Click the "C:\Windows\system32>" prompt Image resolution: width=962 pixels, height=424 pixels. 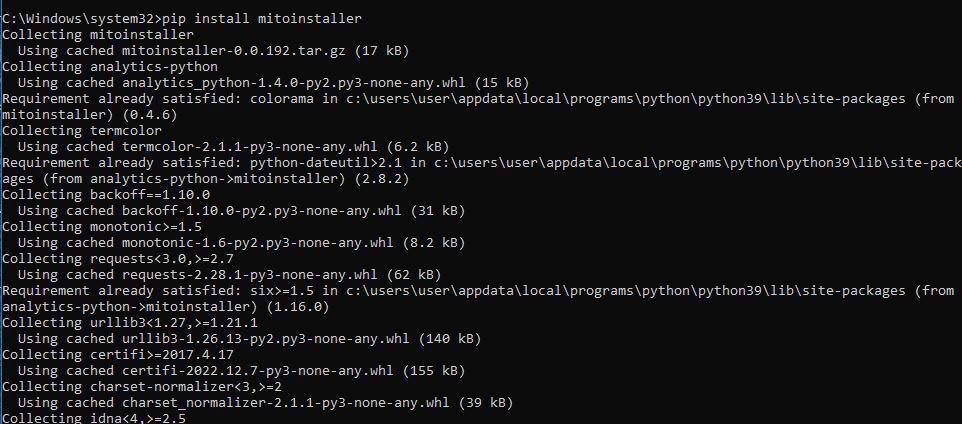[x=84, y=19]
